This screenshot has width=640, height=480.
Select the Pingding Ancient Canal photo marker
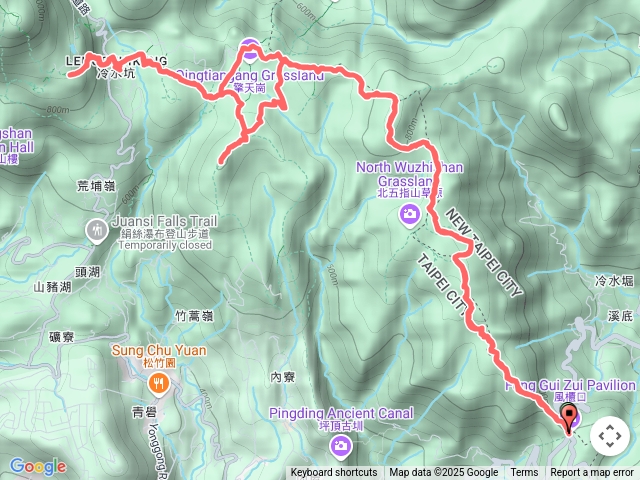point(341,446)
